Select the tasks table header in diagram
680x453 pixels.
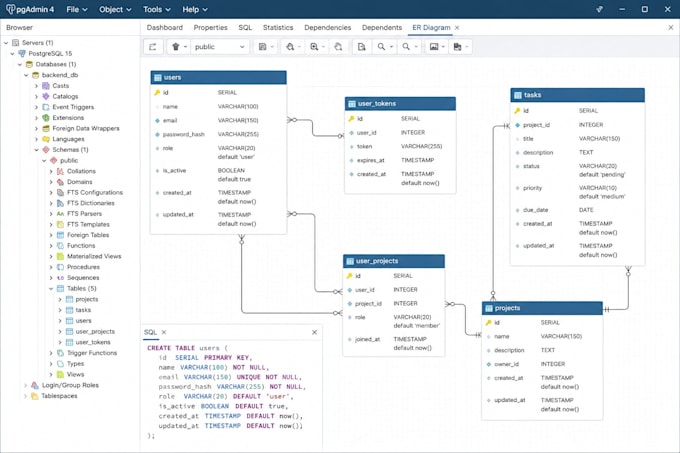[x=577, y=95]
